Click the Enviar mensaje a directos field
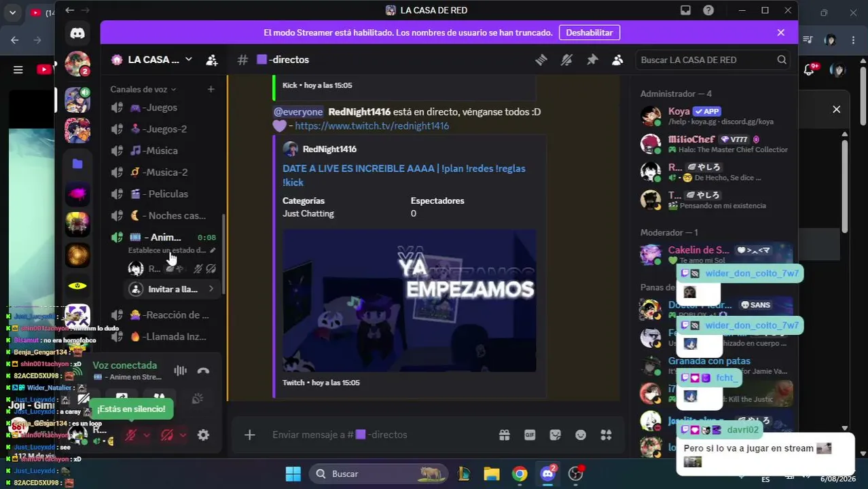This screenshot has height=489, width=868. click(x=380, y=435)
